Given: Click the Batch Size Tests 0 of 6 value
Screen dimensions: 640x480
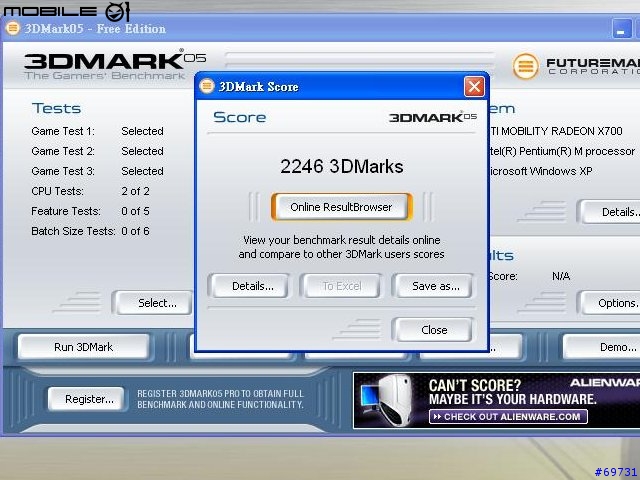Looking at the screenshot, I should [x=136, y=231].
